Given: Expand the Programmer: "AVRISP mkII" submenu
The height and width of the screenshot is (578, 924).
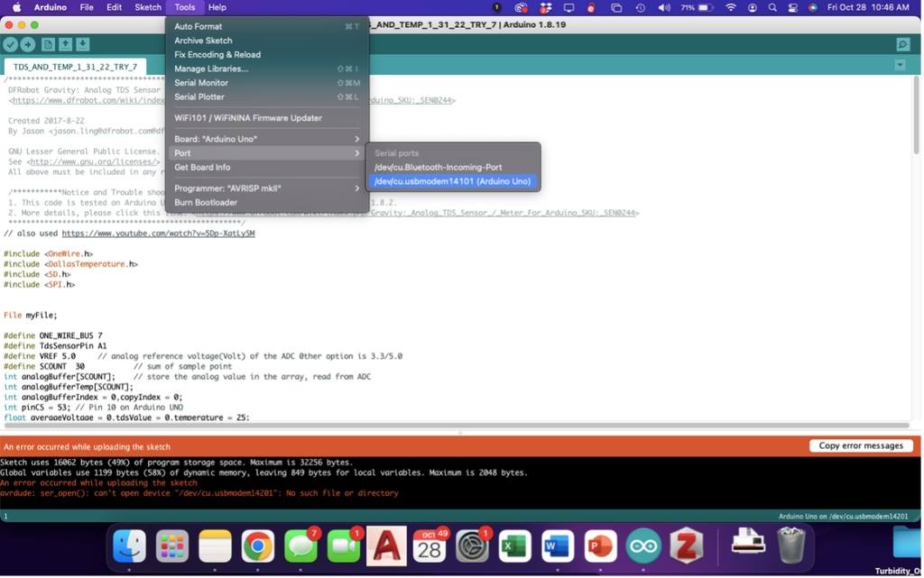Looking at the screenshot, I should [267, 188].
